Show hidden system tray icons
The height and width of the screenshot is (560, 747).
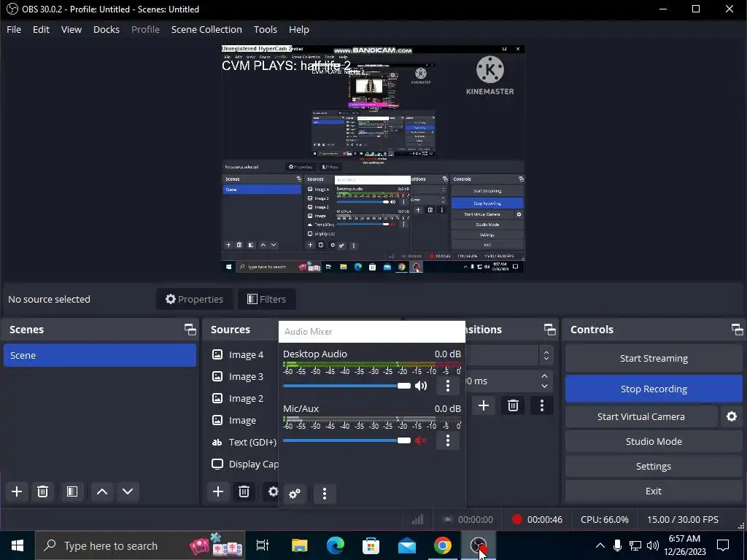pyautogui.click(x=600, y=545)
